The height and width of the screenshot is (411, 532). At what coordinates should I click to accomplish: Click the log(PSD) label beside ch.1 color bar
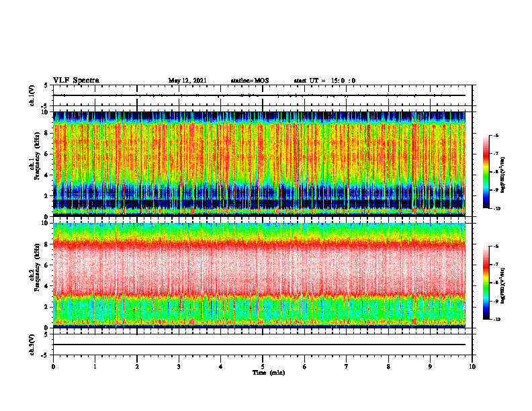[503, 175]
